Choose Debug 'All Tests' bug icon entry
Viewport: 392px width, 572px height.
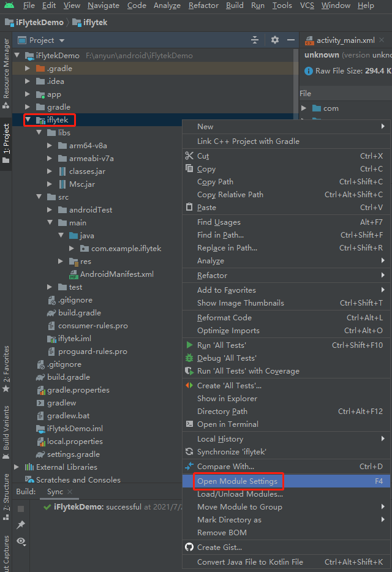tap(287, 358)
